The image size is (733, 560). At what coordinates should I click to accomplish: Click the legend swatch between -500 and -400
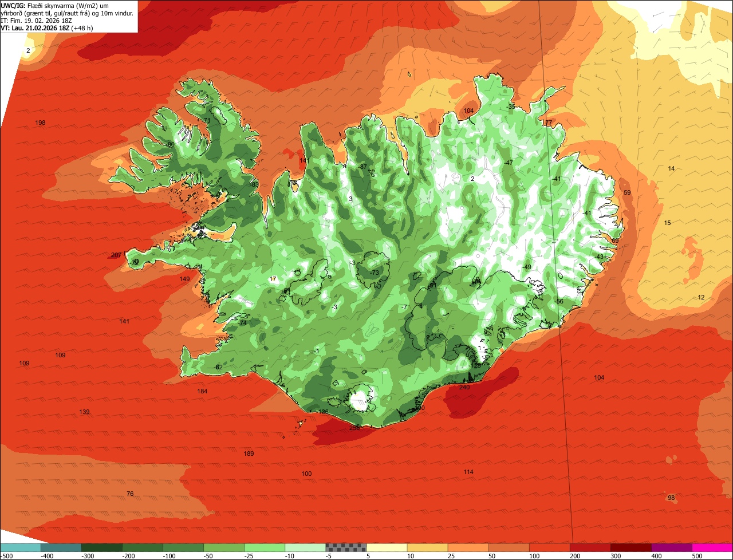click(x=20, y=547)
